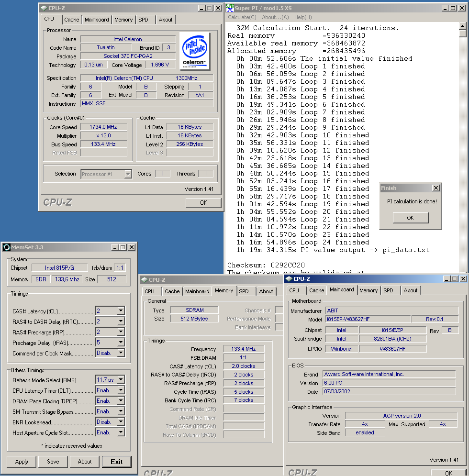
Task: Select Cache tab in Mainboard CPU-Z window
Action: tap(316, 290)
